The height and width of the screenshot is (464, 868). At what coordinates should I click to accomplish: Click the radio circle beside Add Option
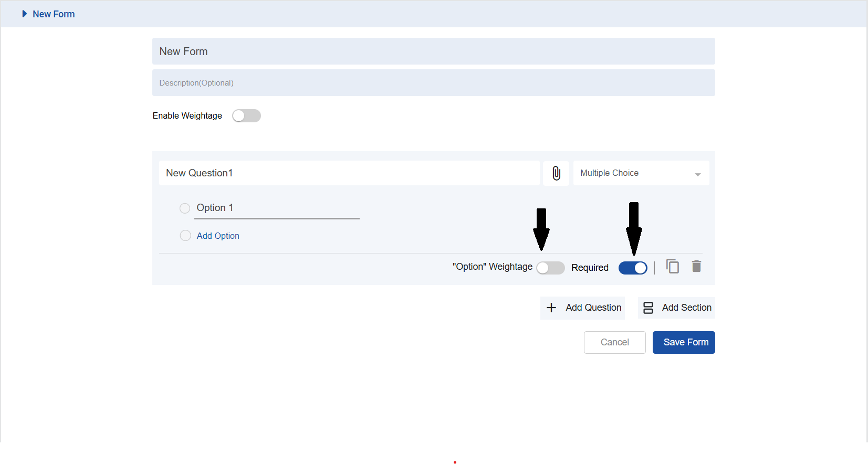click(x=185, y=236)
